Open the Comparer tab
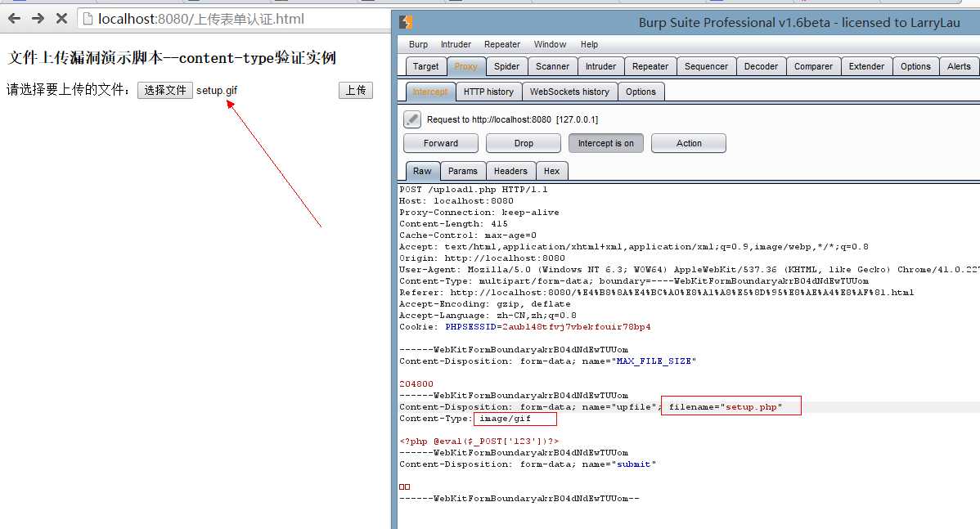The width and height of the screenshot is (980, 529). 813,66
